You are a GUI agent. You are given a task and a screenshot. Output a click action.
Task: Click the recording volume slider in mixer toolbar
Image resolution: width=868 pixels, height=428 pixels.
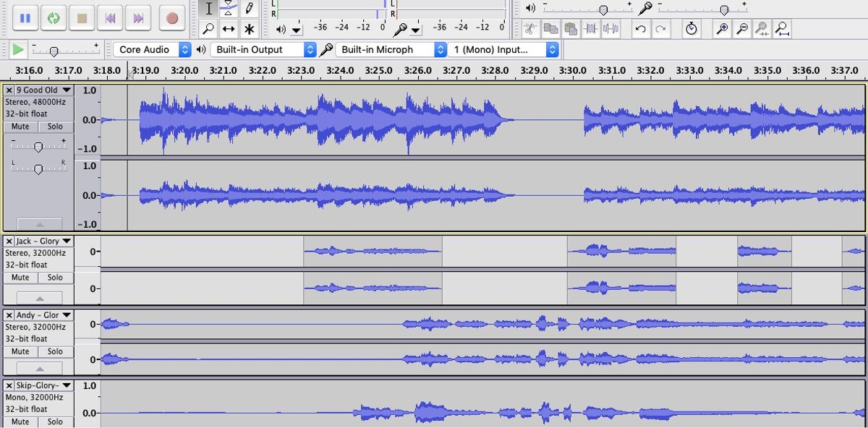[x=703, y=9]
